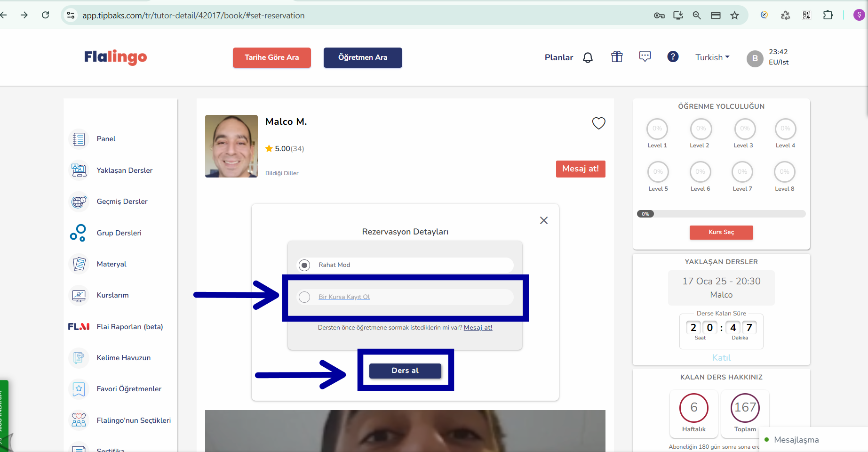Open the help question mark icon

point(673,56)
